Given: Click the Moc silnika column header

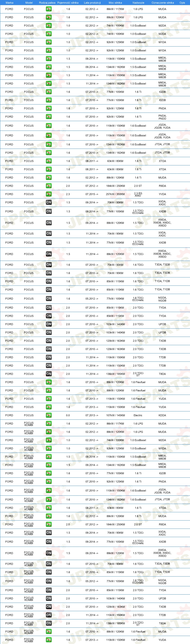Looking at the screenshot, I should click(x=115, y=3).
